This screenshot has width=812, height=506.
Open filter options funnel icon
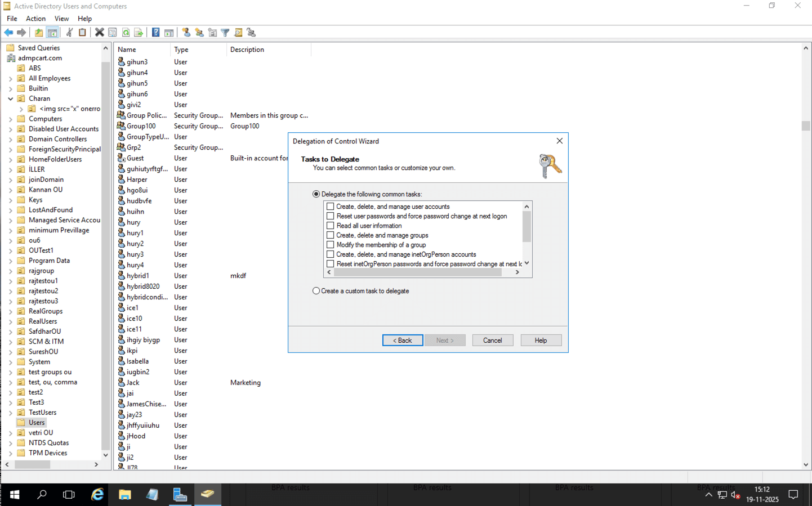coord(225,33)
